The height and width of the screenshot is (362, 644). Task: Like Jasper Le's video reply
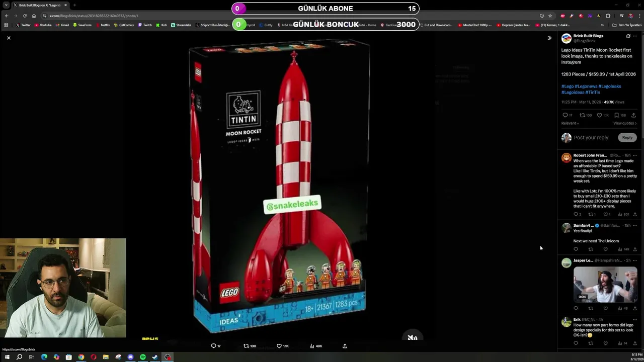605,308
